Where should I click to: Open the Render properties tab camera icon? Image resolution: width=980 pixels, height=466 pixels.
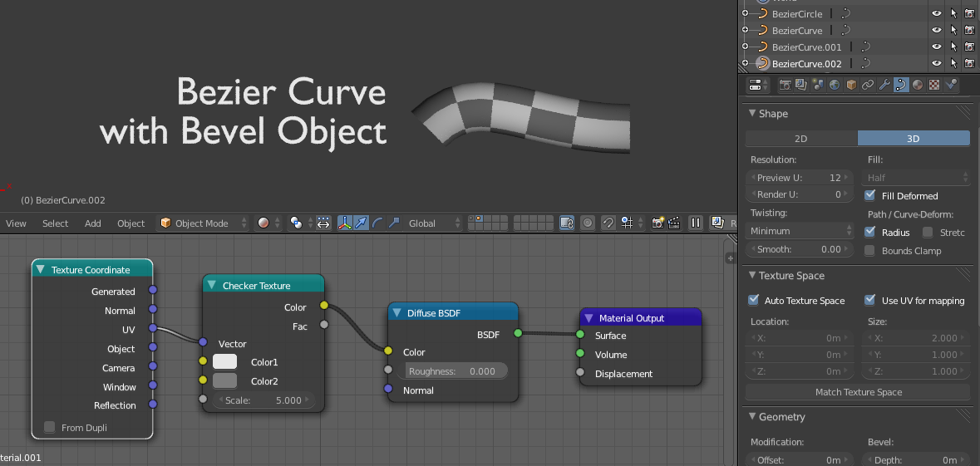(785, 85)
